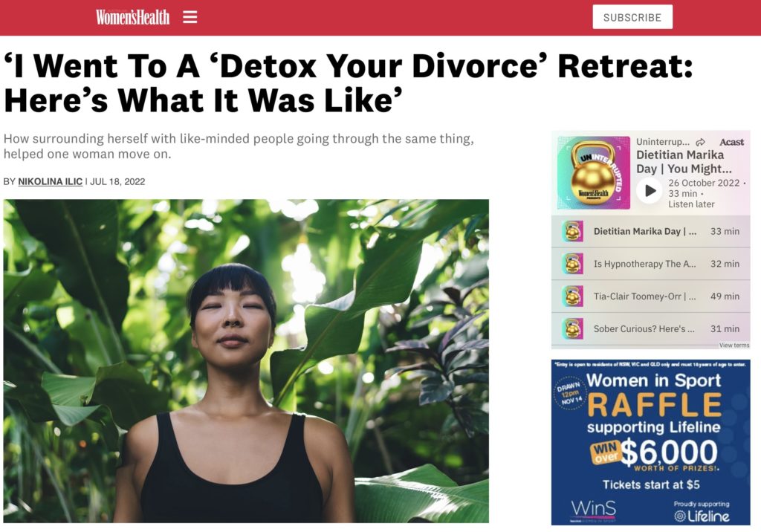The height and width of the screenshot is (532, 761).
Task: Open the Women in Sport Raffle ad
Action: click(650, 442)
